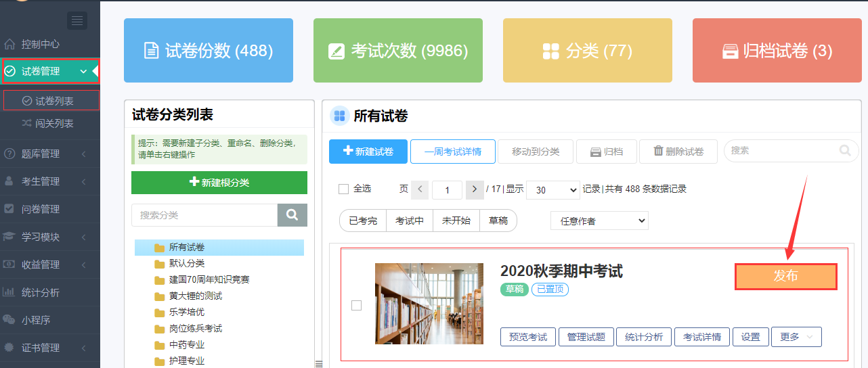The image size is (868, 368).
Task: Open the 任意作者 author dropdown
Action: click(599, 221)
